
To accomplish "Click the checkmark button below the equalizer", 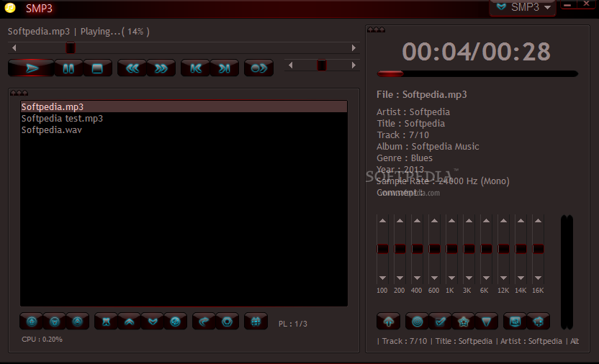I will tap(441, 322).
